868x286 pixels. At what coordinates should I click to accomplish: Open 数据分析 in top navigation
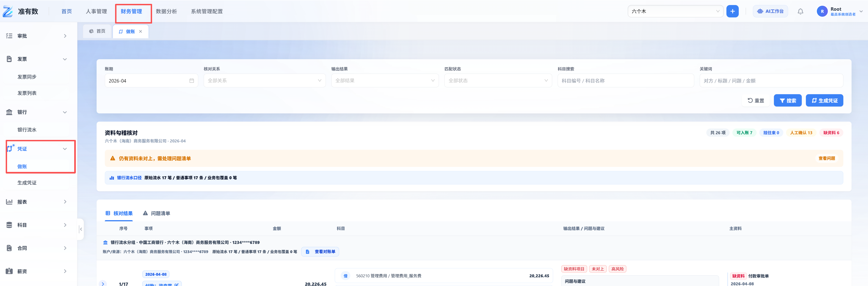(x=166, y=11)
